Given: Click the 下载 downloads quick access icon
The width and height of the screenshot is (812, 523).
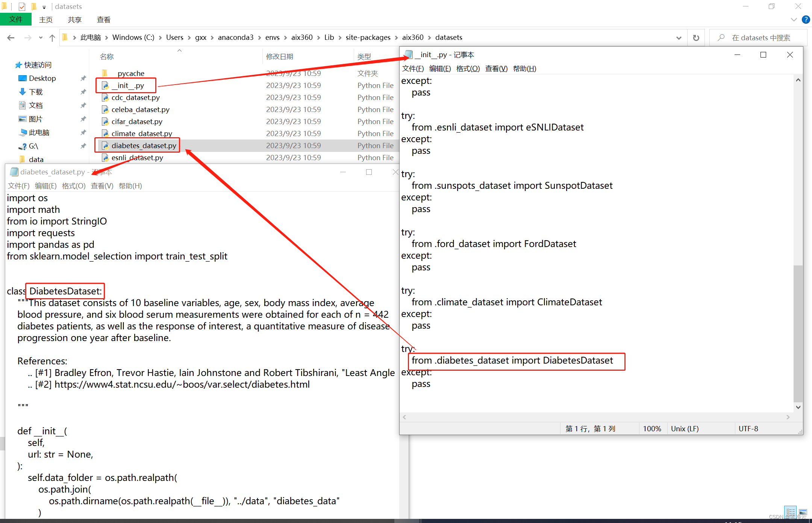Looking at the screenshot, I should (x=23, y=92).
